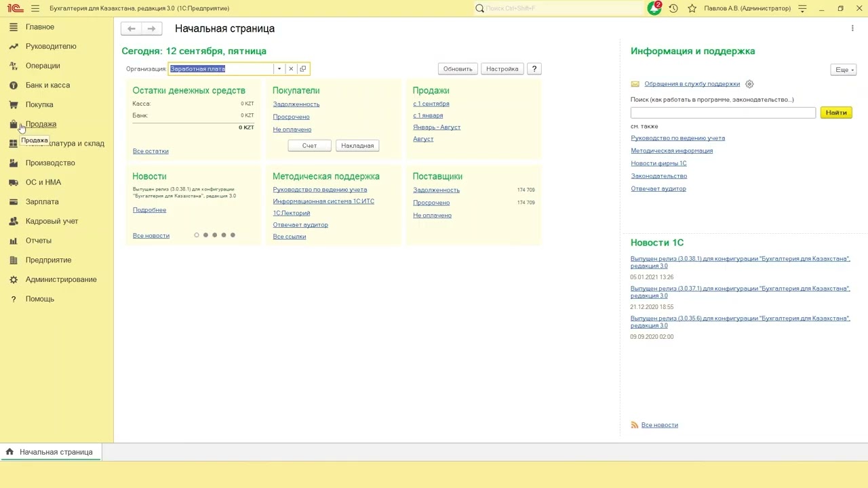Open the Еще dropdown menu

pos(844,70)
